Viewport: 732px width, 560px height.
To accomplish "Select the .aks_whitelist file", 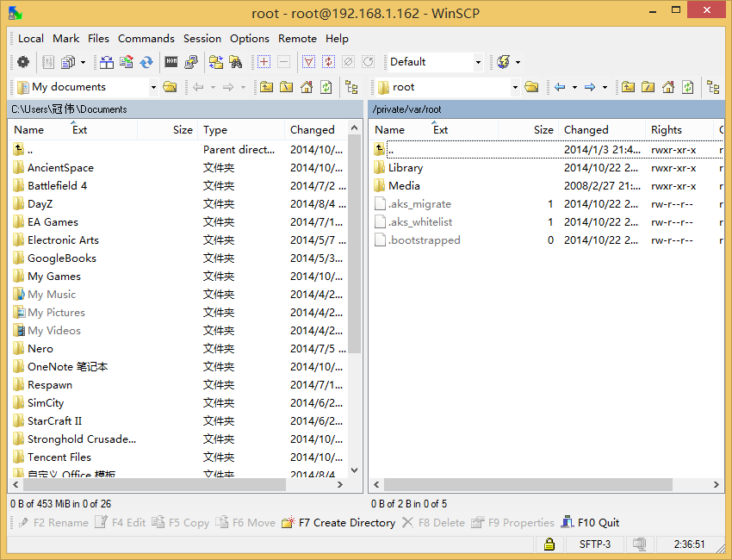I will click(420, 222).
